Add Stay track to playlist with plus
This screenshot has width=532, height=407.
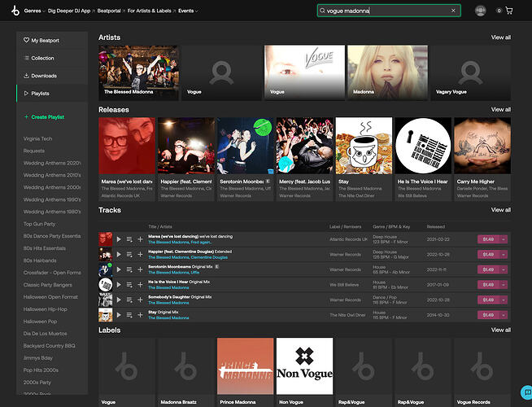140,315
